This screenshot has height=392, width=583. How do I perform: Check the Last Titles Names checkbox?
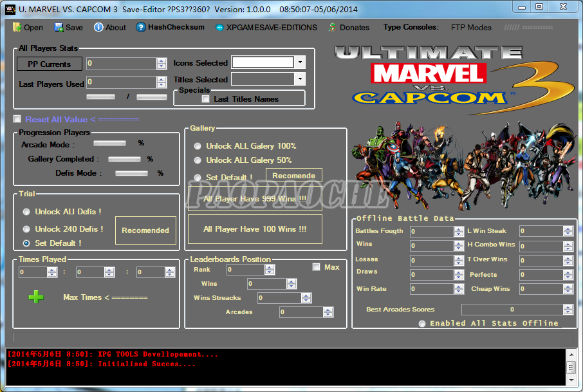click(x=205, y=99)
